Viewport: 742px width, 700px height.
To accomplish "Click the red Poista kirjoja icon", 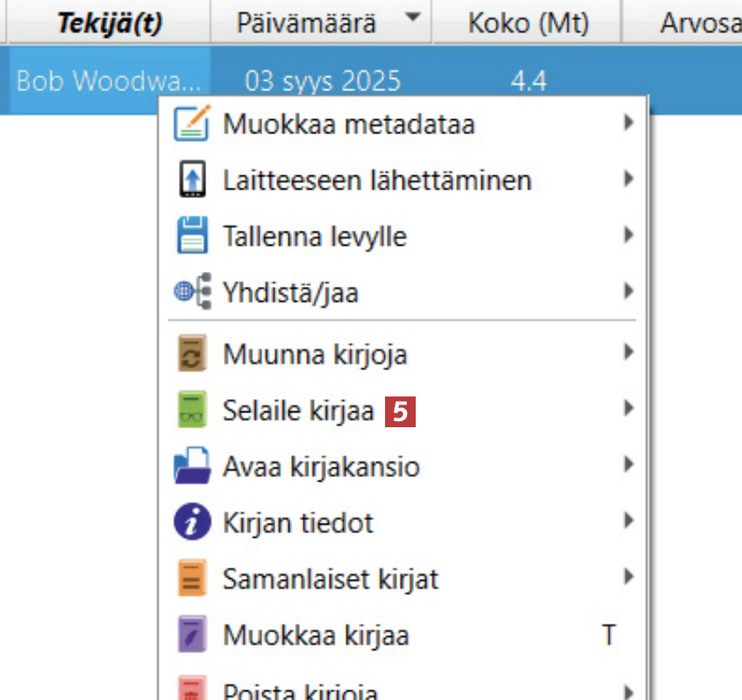I will pos(192,687).
